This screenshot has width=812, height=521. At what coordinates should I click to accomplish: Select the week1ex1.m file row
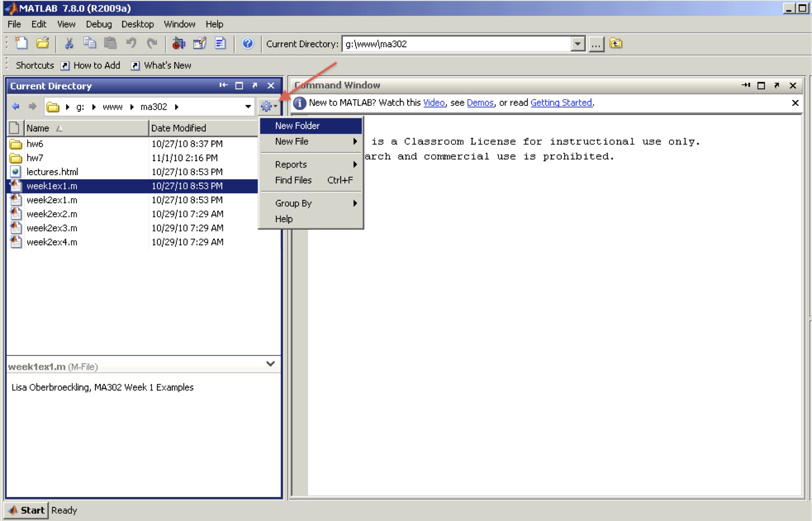tap(132, 186)
